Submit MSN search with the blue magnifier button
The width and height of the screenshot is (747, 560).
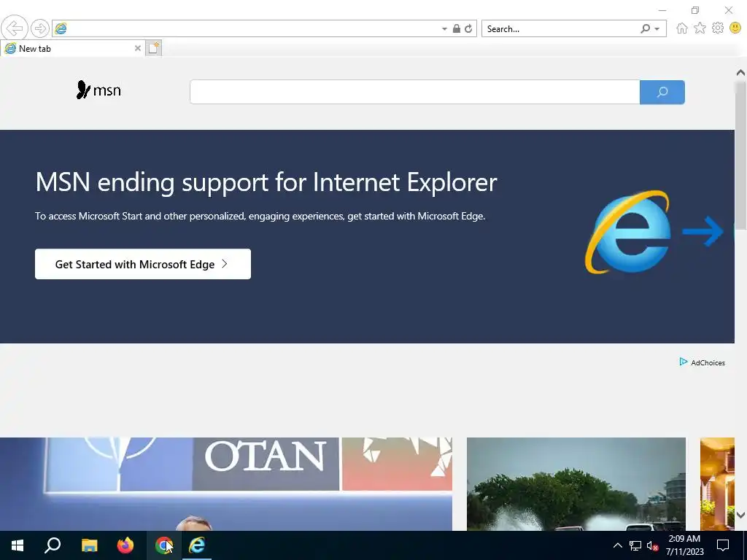[662, 92]
